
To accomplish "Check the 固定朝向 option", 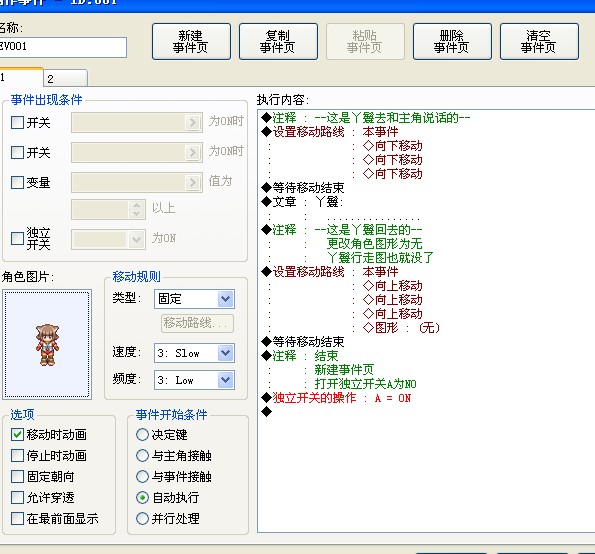I will (17, 477).
